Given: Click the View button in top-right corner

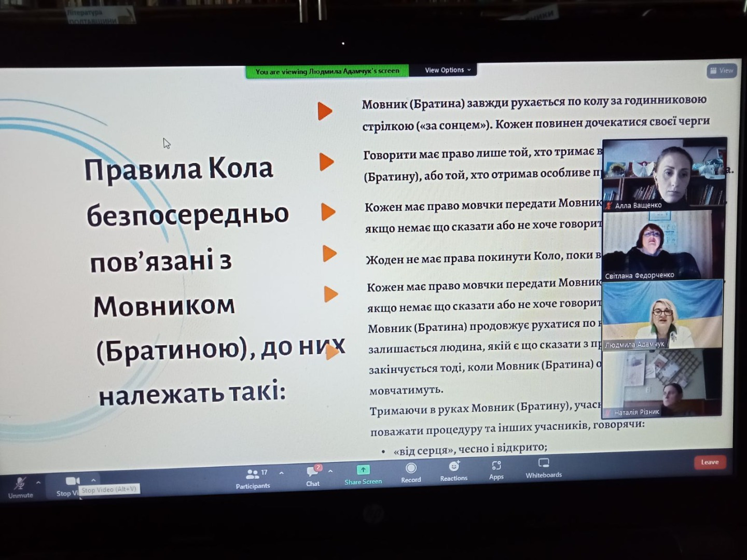Looking at the screenshot, I should coord(722,71).
